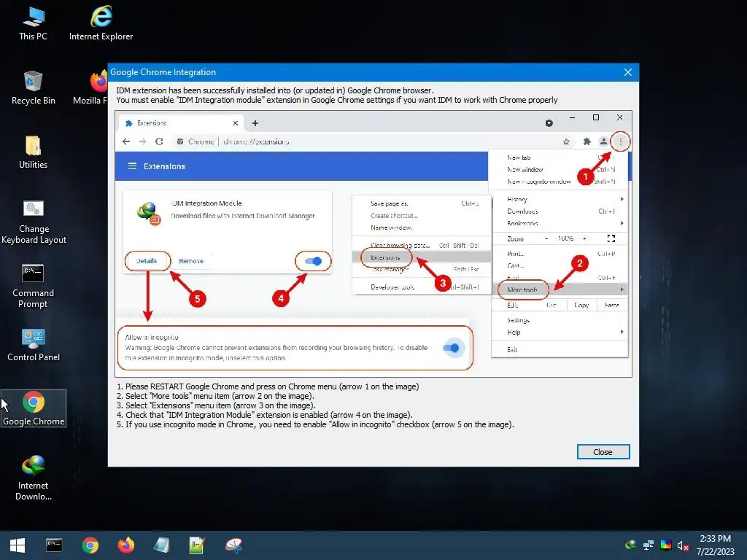
Task: Open Command Prompt from the taskbar
Action: (54, 545)
